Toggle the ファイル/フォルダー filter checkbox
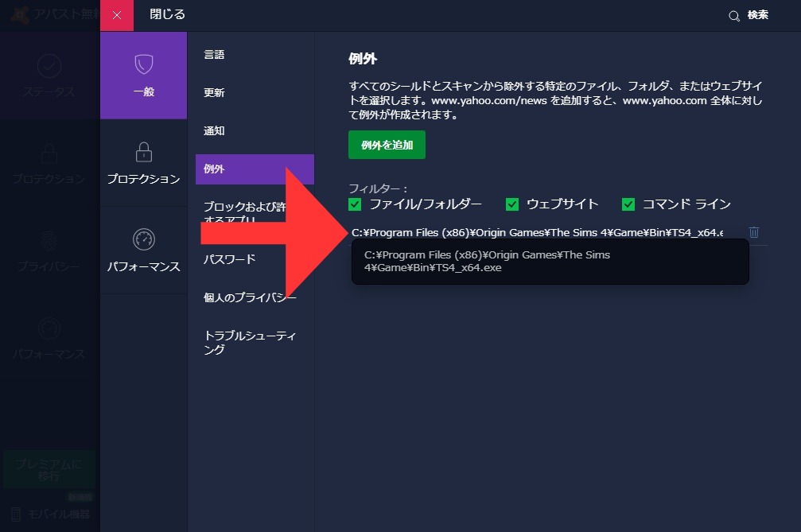Image resolution: width=801 pixels, height=532 pixels. 355,204
